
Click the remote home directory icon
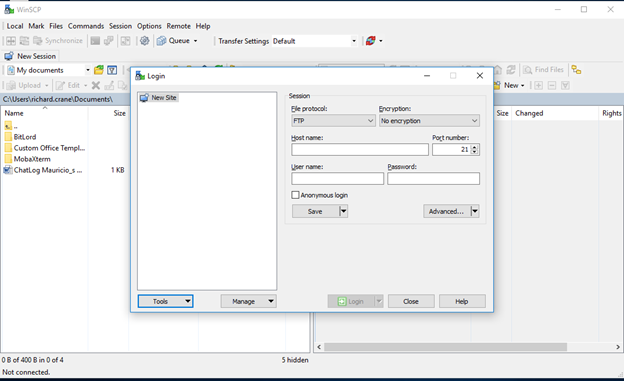497,70
